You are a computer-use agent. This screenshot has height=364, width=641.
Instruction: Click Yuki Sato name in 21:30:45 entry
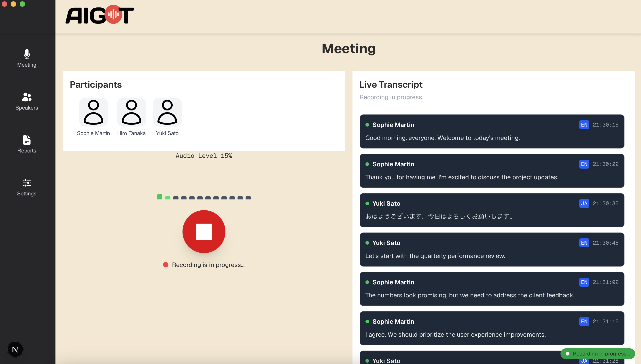point(386,243)
